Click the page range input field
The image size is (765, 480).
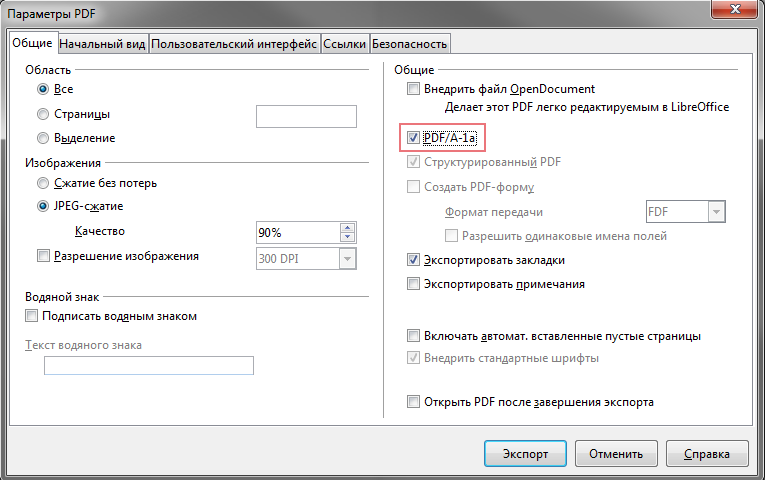(x=306, y=117)
